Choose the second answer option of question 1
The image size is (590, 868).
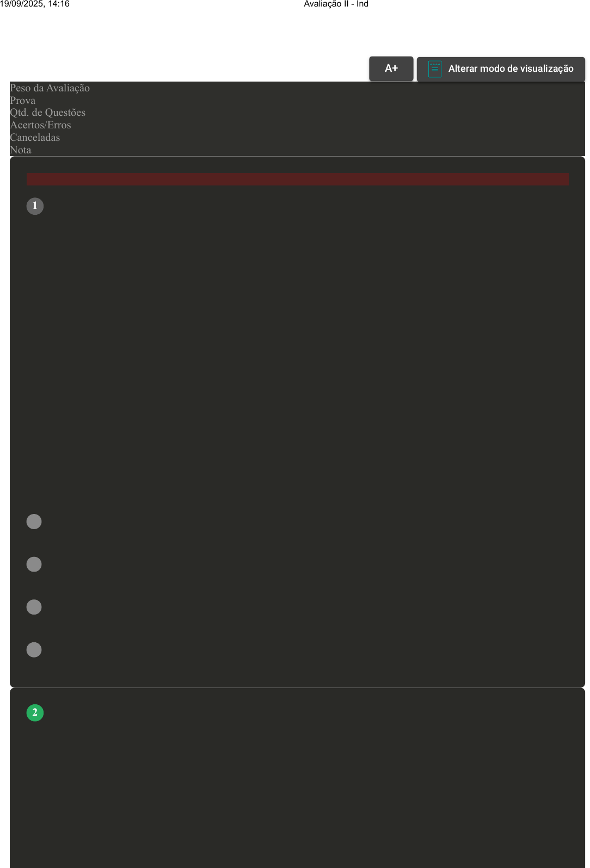(34, 564)
